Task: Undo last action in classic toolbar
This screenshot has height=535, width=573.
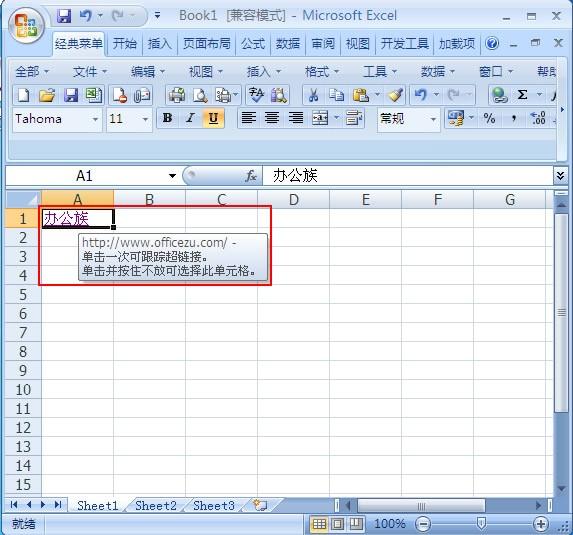Action: tap(421, 95)
